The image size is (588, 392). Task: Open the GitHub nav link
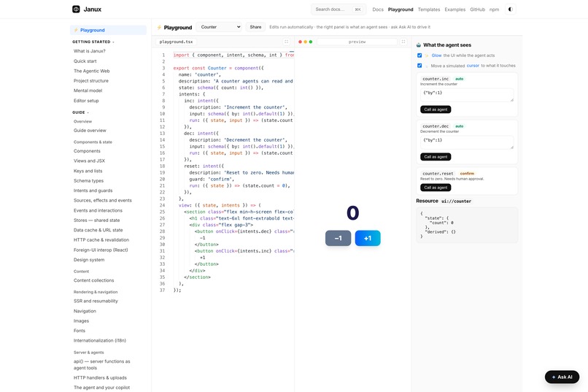point(477,9)
